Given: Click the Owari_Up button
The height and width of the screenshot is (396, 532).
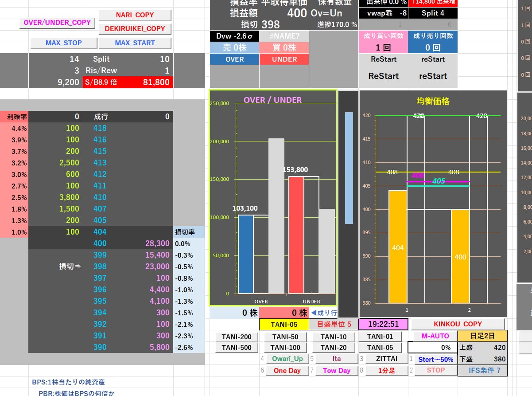Looking at the screenshot, I should (287, 359).
